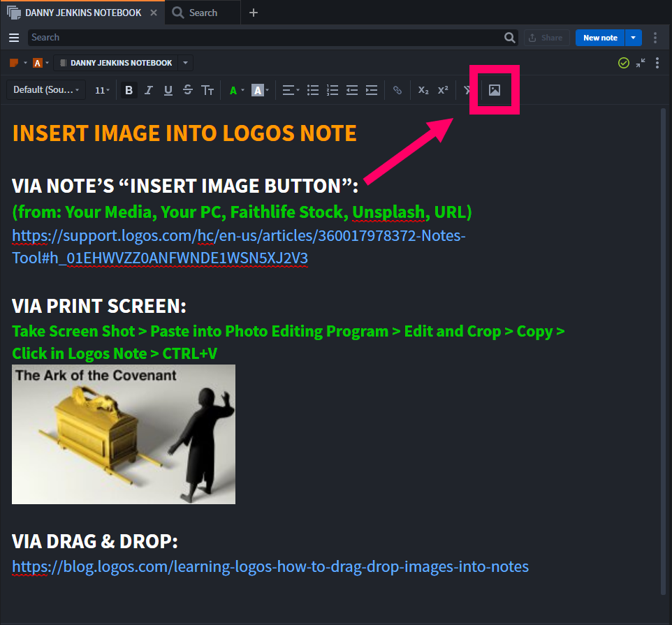672x625 pixels.
Task: Open the text color dropdown arrow
Action: point(242,90)
